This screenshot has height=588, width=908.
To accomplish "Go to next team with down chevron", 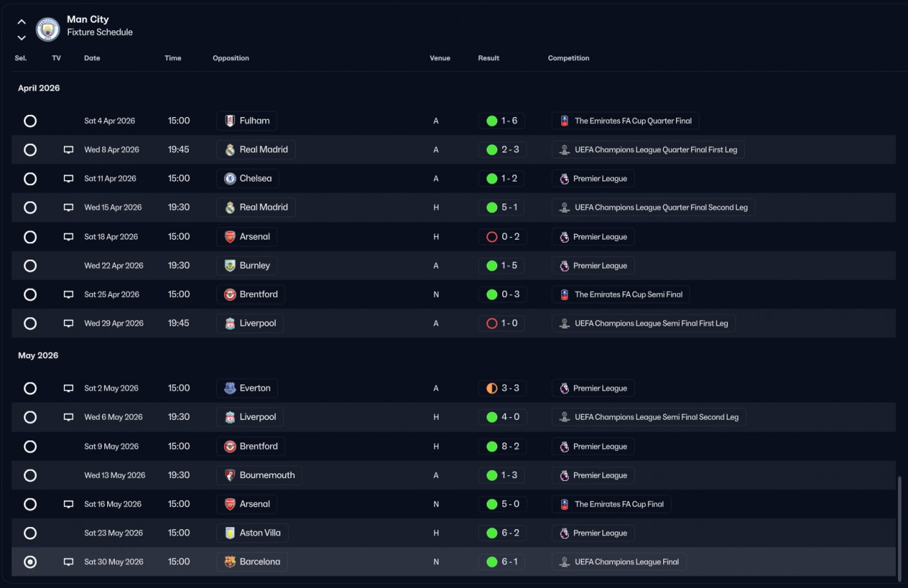I will pos(21,38).
